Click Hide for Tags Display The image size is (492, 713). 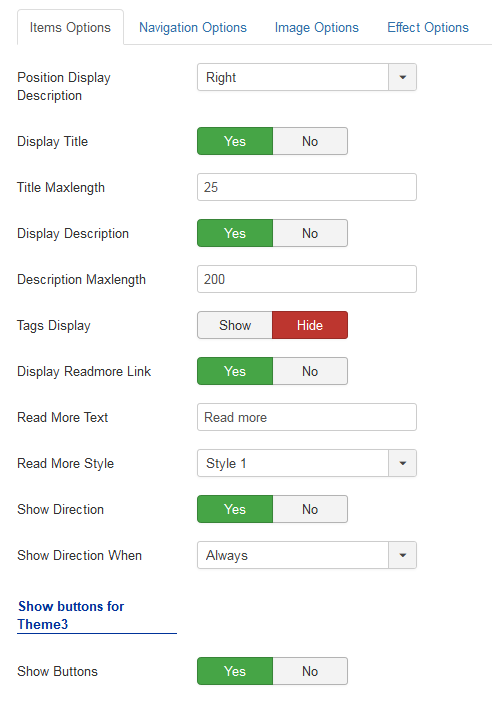pos(310,325)
